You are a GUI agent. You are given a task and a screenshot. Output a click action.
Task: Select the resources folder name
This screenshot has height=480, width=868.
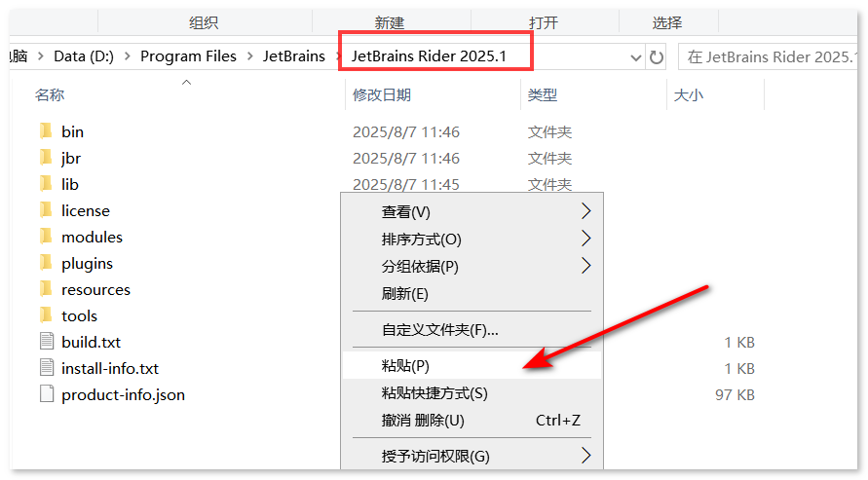(x=95, y=289)
